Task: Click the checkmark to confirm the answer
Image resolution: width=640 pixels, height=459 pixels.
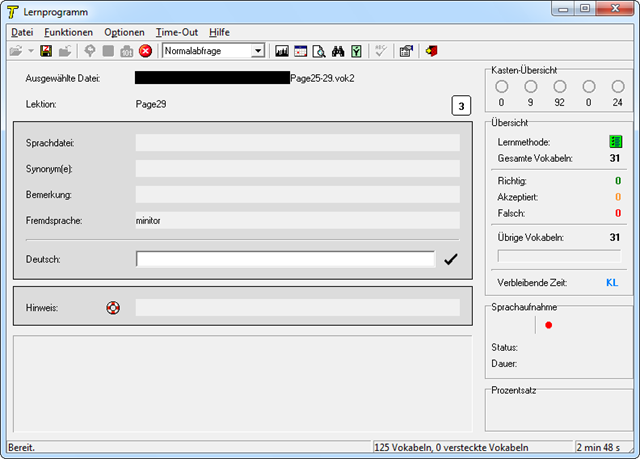Action: (x=451, y=260)
